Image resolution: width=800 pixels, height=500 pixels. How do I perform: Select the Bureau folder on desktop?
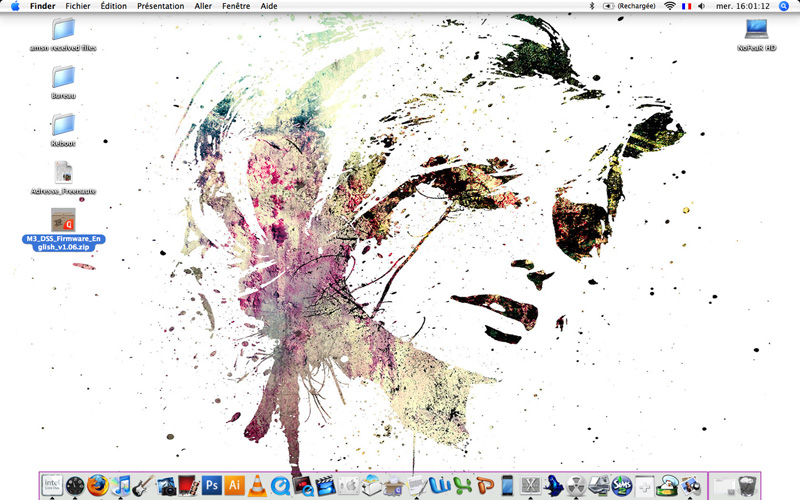pyautogui.click(x=63, y=82)
